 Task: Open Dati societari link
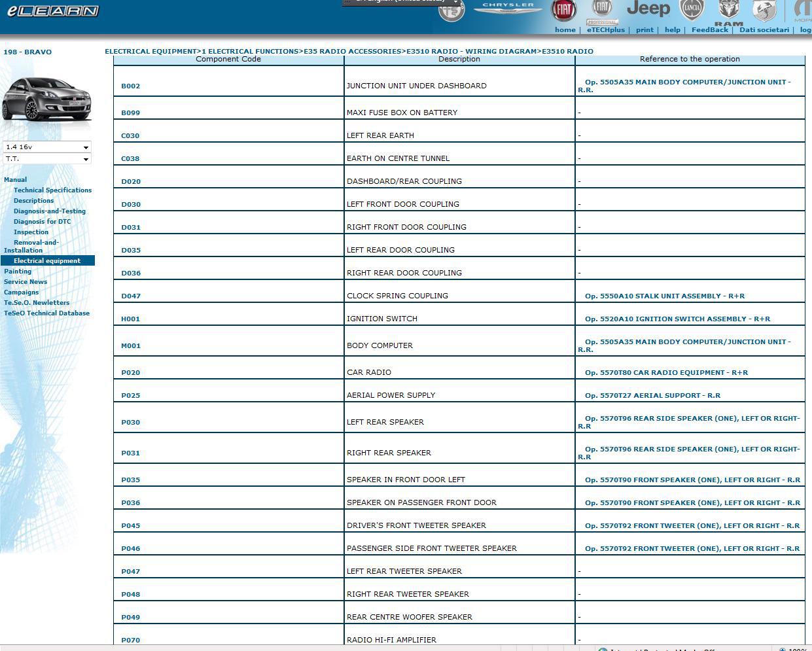764,30
